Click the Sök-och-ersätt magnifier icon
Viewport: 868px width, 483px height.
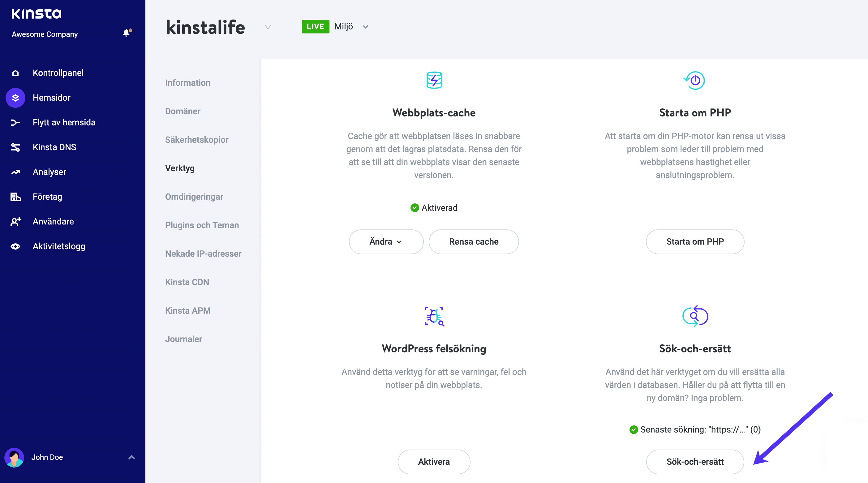pos(695,316)
